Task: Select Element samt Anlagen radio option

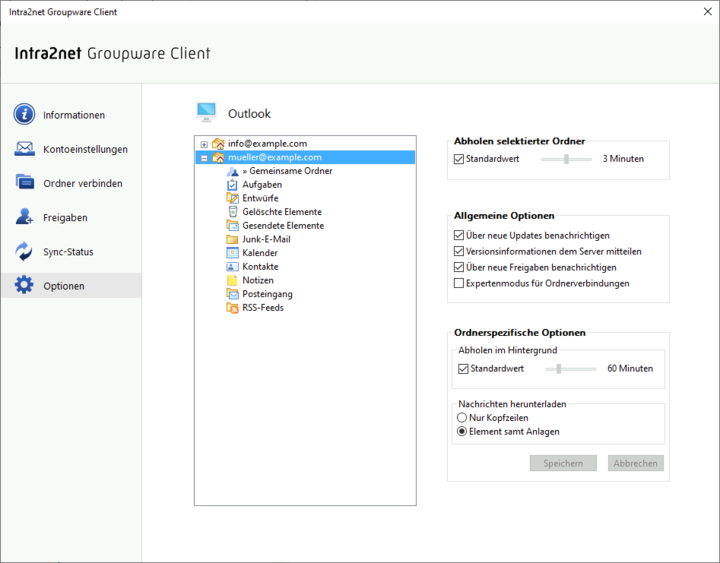Action: 462,431
